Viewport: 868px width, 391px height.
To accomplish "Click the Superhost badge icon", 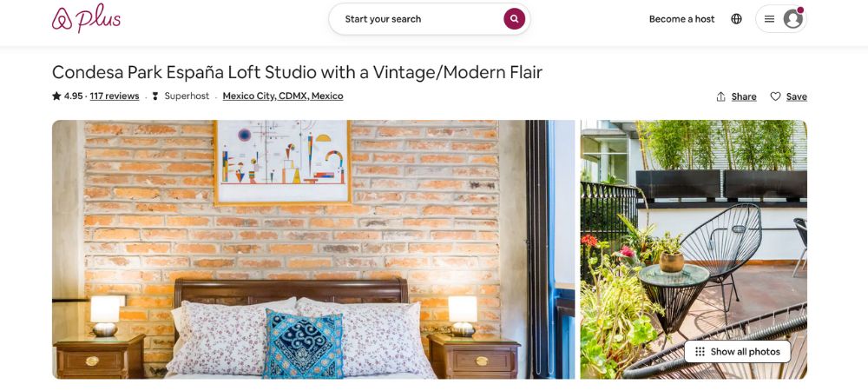I will [x=155, y=96].
